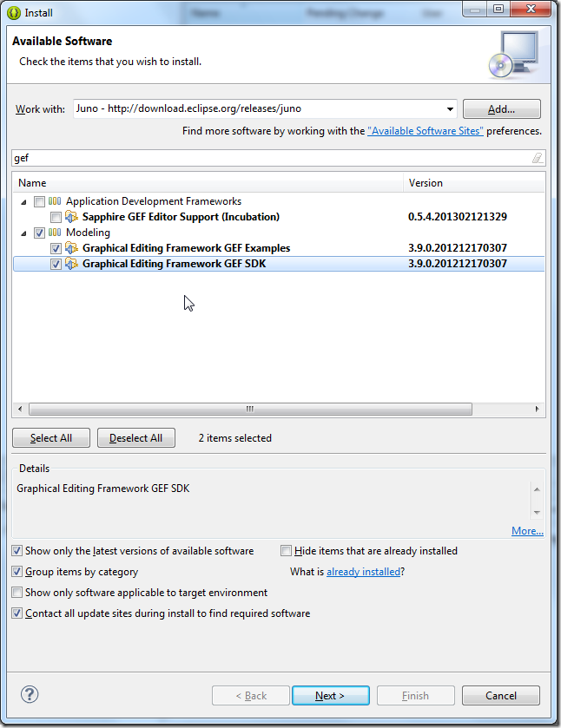Screen dimensions: 561x728
Task: Open the help question mark icon
Action: [x=30, y=694]
